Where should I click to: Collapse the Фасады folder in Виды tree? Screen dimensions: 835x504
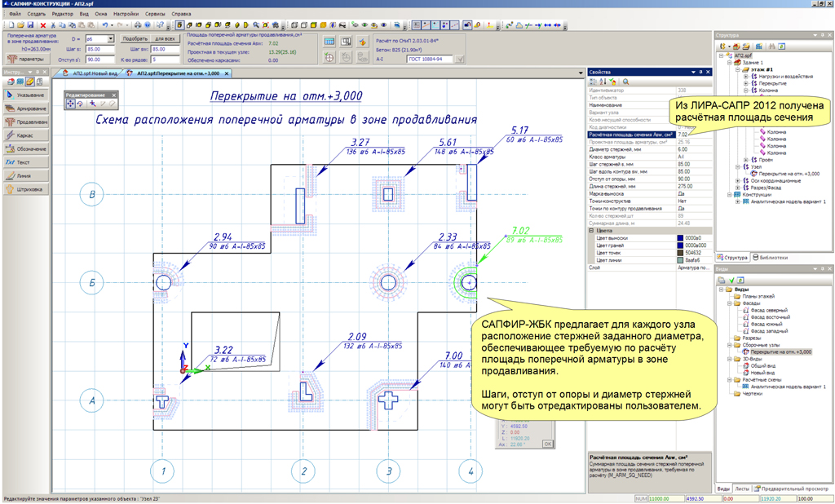(729, 303)
